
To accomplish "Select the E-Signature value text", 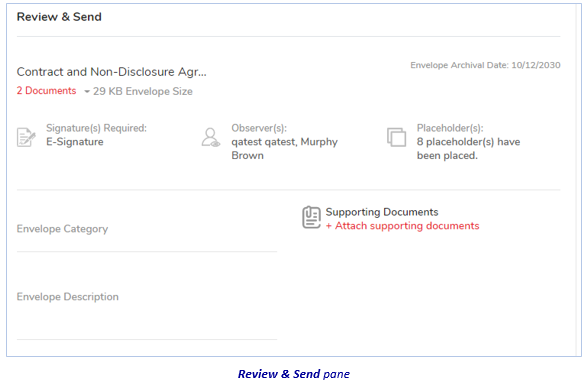I will 75,142.
